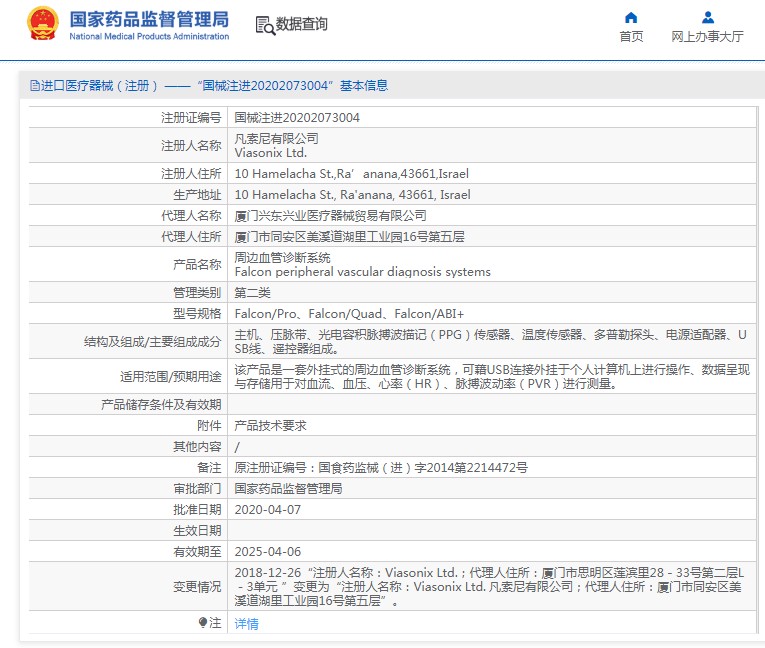Click the Falcon peripheral vascular diagnosis systems text
The height and width of the screenshot is (648, 765).
tap(362, 271)
